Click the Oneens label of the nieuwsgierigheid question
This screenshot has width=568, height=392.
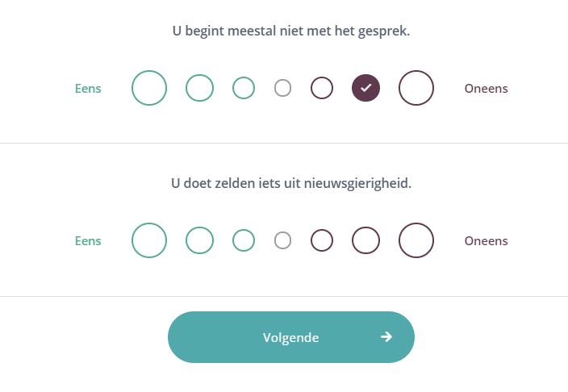pyautogui.click(x=487, y=241)
